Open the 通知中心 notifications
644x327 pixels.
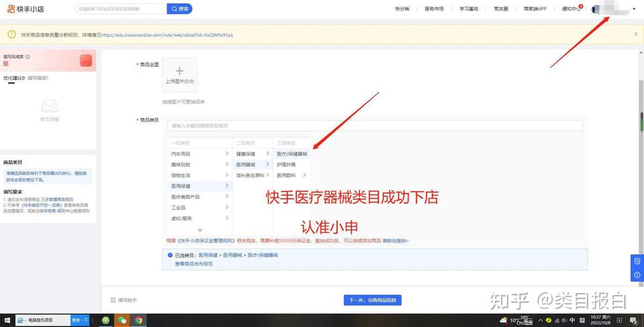click(x=572, y=9)
